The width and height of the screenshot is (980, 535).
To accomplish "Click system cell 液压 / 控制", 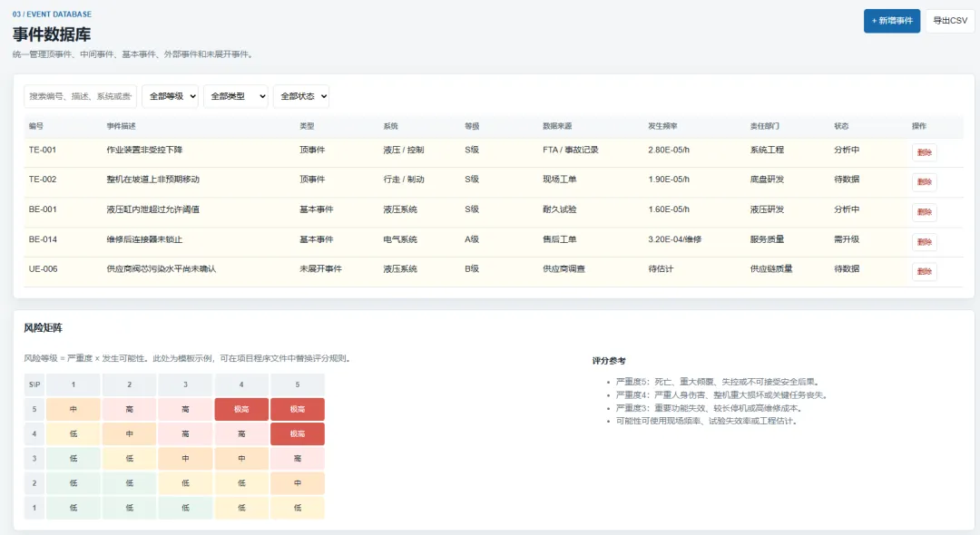I will coord(404,150).
